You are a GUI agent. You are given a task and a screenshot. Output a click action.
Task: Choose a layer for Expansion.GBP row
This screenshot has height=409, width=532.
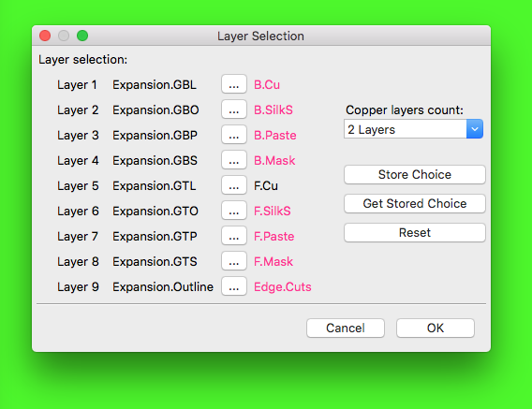click(x=234, y=135)
